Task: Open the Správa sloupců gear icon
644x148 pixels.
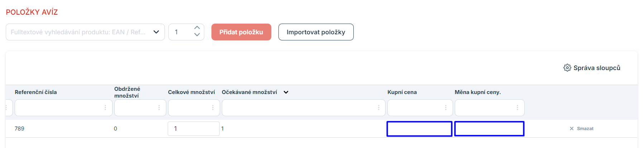Action: click(x=567, y=68)
